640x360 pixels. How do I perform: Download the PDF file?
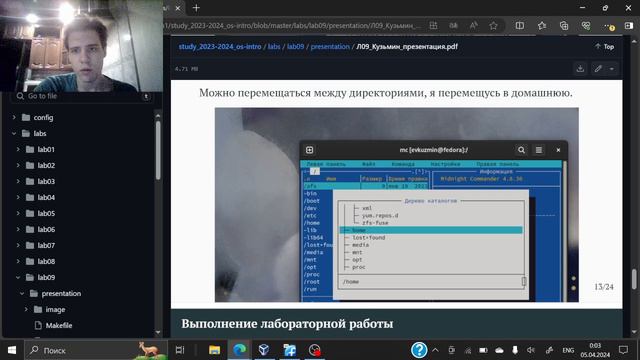point(580,69)
